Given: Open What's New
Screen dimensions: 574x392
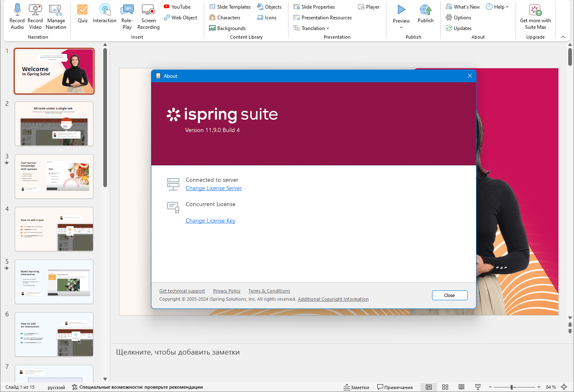Looking at the screenshot, I should pos(463,7).
